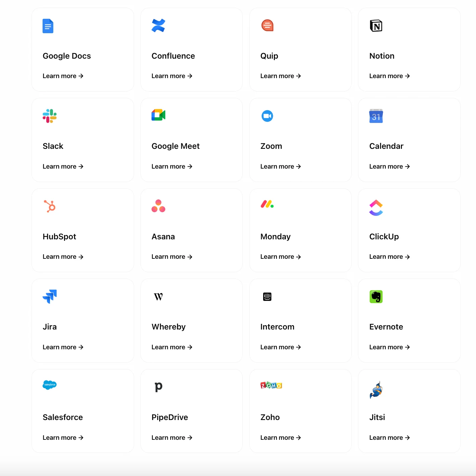Open Learn more under Evernote
Viewport: 476px width, 476px height.
coord(390,347)
